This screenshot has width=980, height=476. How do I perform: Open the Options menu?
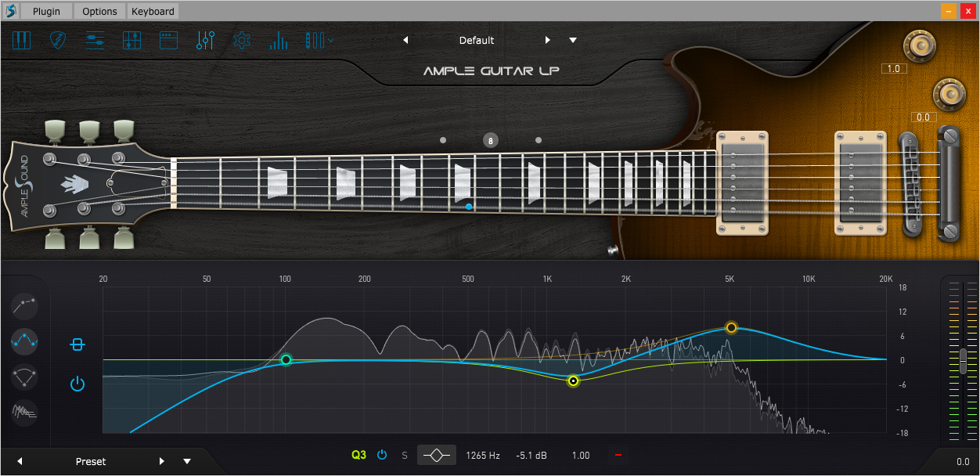[x=99, y=11]
